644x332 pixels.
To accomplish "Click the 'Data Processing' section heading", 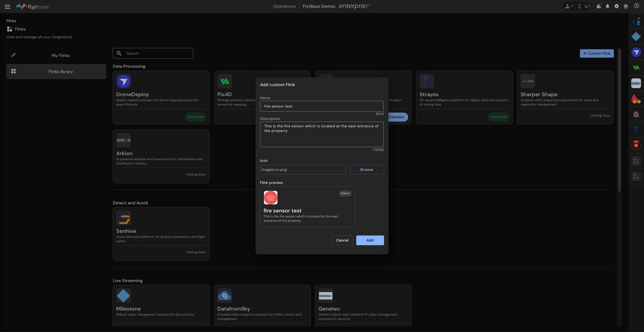I will 129,66.
